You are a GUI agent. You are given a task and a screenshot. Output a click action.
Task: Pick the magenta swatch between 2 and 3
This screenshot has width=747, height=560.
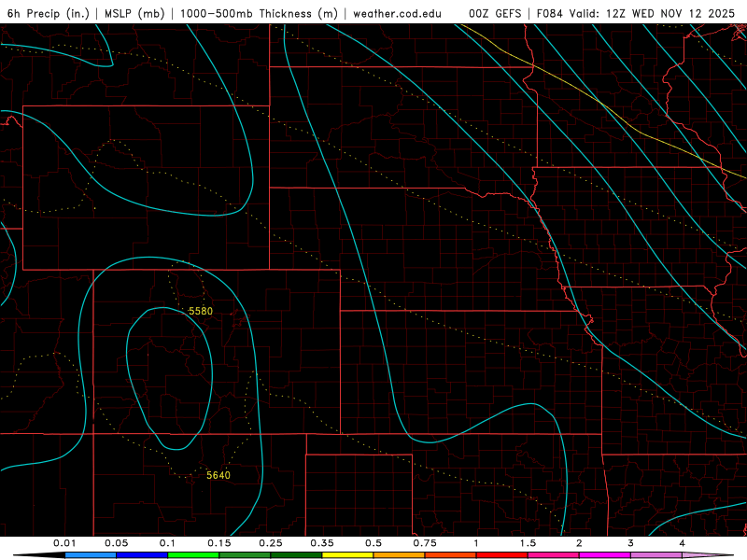[605, 555]
